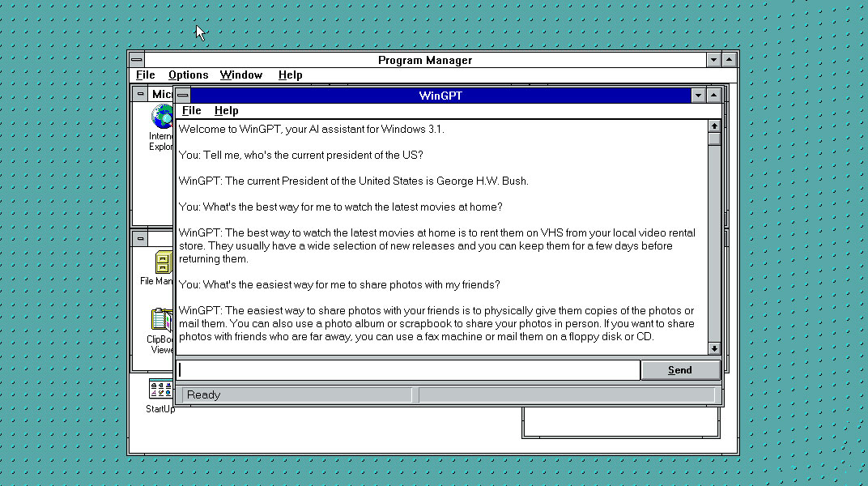
Task: Open WinGPT window control-menu box
Action: click(183, 96)
